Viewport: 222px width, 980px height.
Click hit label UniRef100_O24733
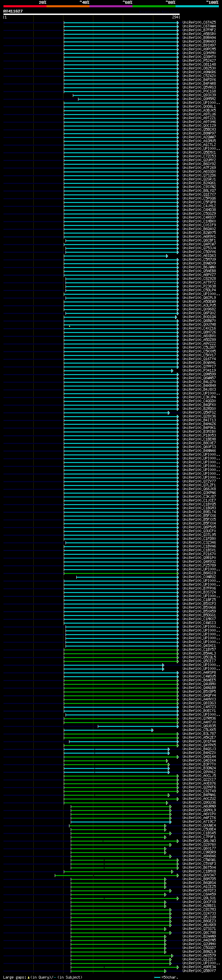[x=199, y=913]
